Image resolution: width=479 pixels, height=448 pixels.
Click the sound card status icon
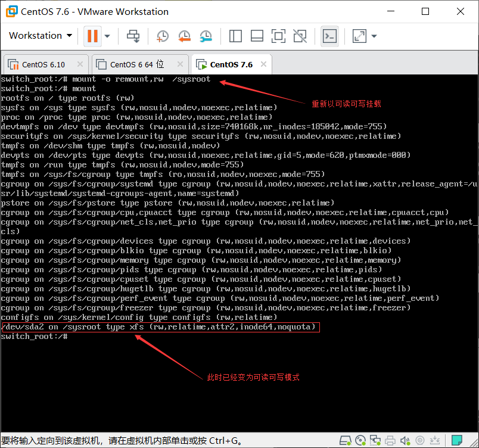click(x=405, y=440)
